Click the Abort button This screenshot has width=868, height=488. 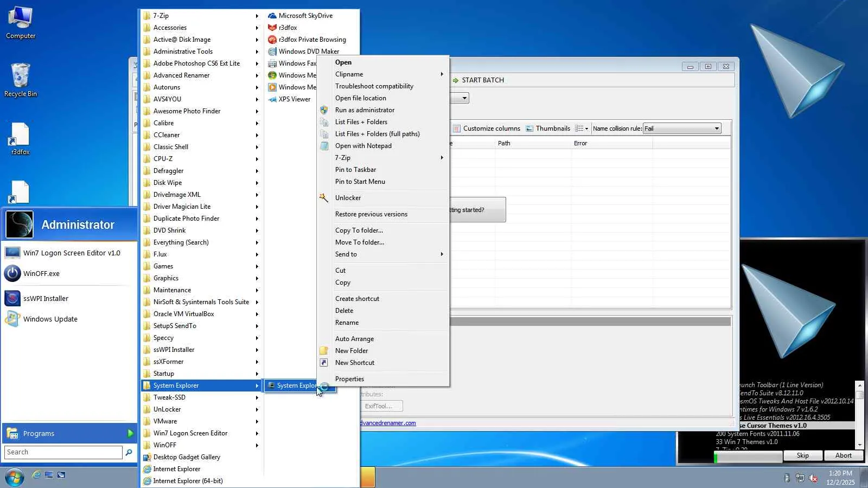tap(844, 456)
